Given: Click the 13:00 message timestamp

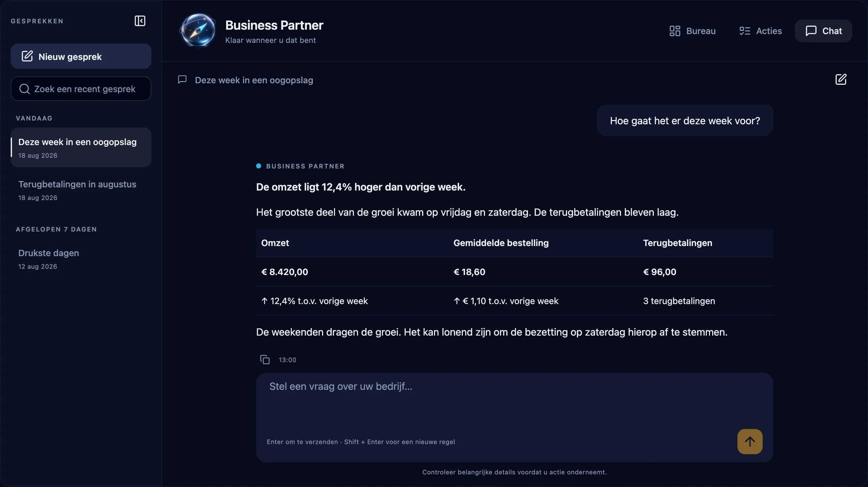Looking at the screenshot, I should click(287, 360).
